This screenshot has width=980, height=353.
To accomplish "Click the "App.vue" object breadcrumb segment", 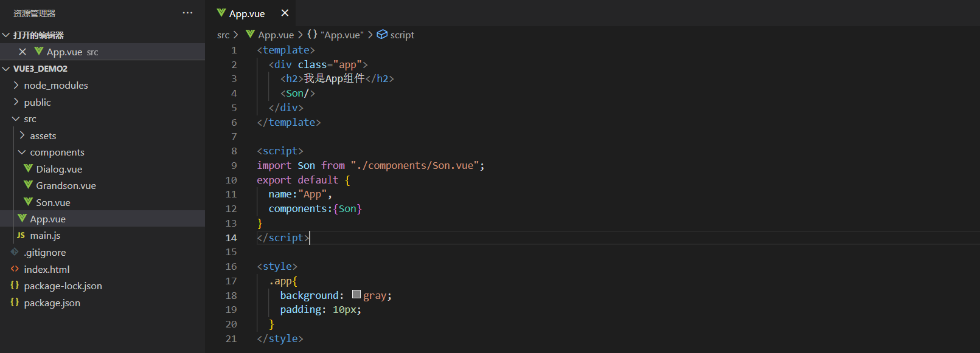I will point(342,35).
